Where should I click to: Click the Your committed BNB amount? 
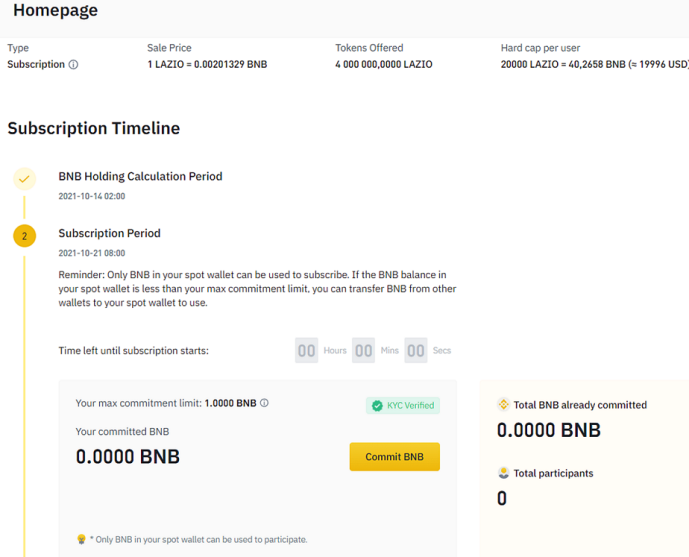(127, 456)
